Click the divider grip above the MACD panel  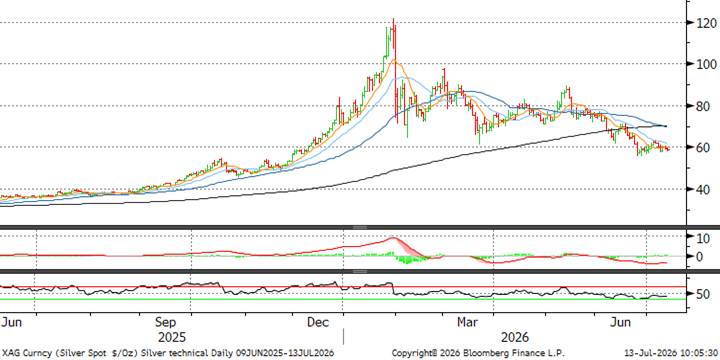360,228
